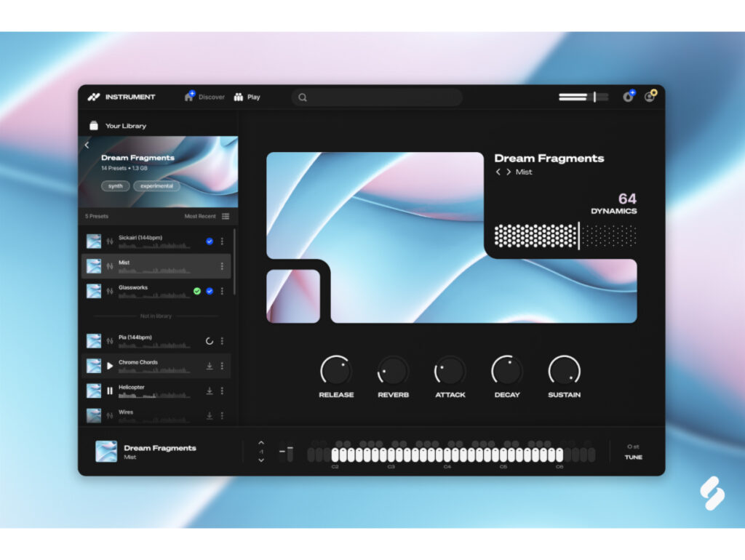The image size is (745, 560).
Task: Click the DECAY knob
Action: (x=507, y=370)
